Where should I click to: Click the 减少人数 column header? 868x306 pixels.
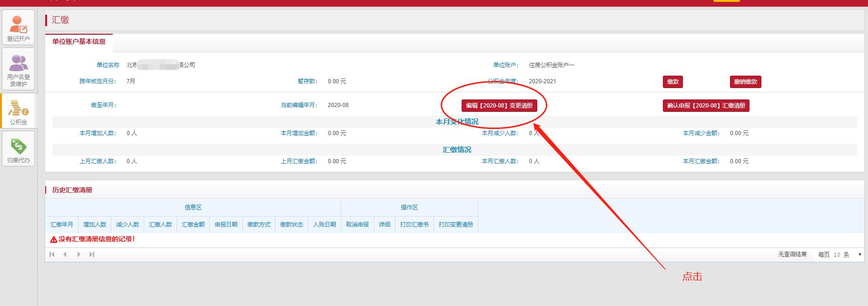128,225
